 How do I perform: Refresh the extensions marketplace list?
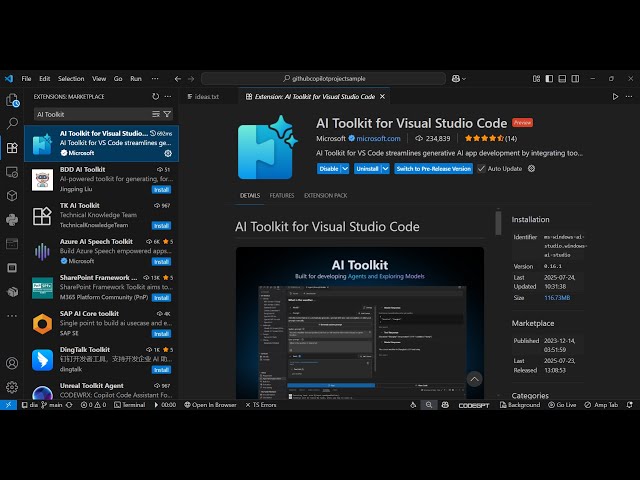tap(156, 97)
